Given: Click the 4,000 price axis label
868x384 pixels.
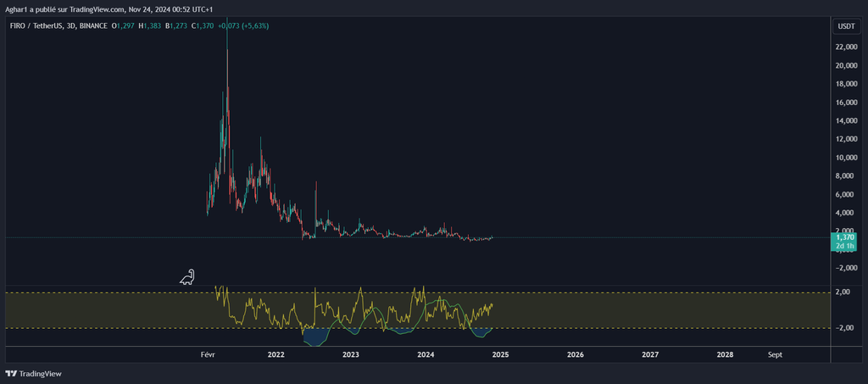Looking at the screenshot, I should tap(847, 213).
